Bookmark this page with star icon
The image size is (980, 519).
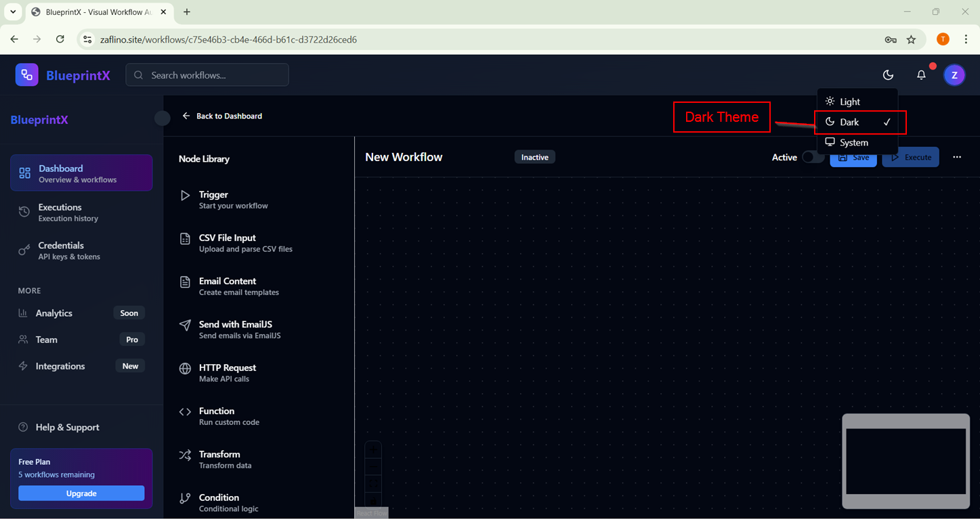pos(912,39)
